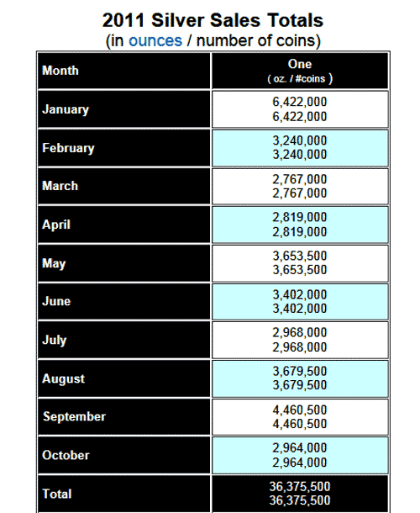Click the April month cell
The height and width of the screenshot is (513, 420).
coord(123,225)
